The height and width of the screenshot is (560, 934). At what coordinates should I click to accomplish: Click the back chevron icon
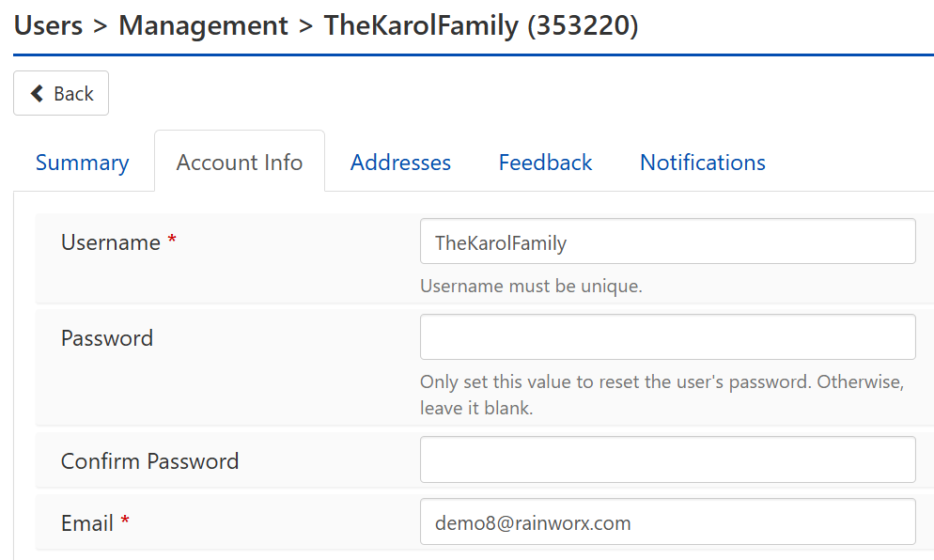tap(36, 93)
